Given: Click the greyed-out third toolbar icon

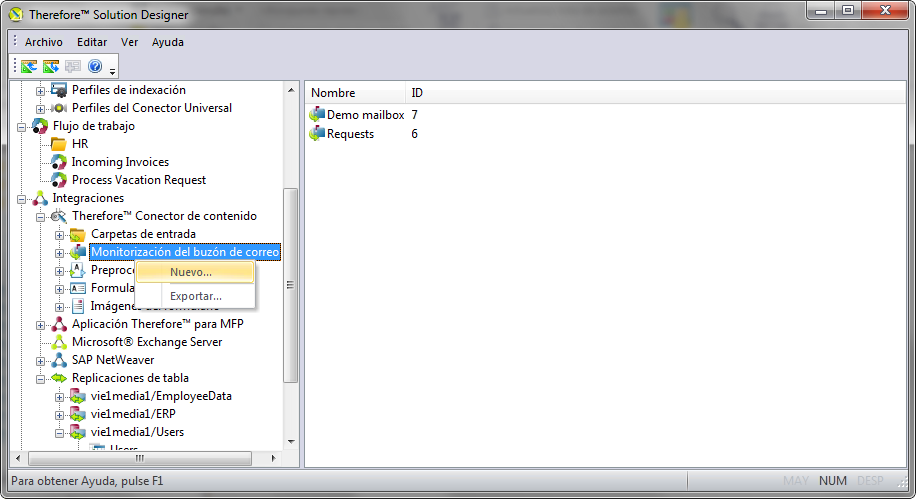Looking at the screenshot, I should coord(73,67).
